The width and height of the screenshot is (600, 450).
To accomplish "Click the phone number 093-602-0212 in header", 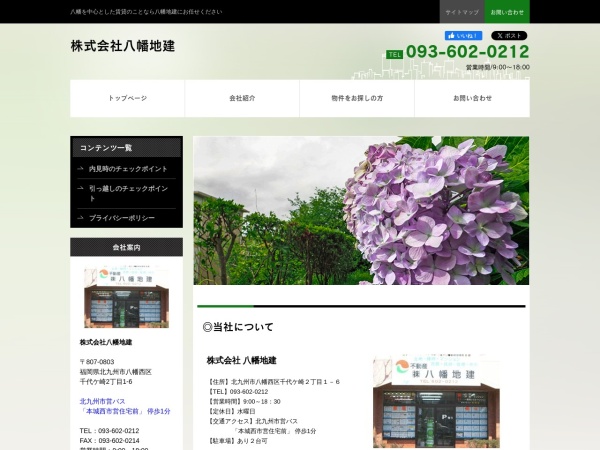I will click(468, 52).
